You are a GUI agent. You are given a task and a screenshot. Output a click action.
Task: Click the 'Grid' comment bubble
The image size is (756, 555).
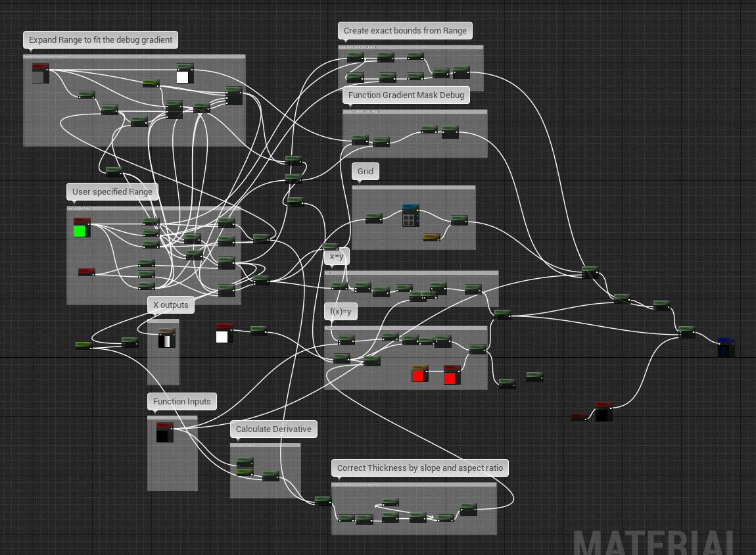point(366,172)
